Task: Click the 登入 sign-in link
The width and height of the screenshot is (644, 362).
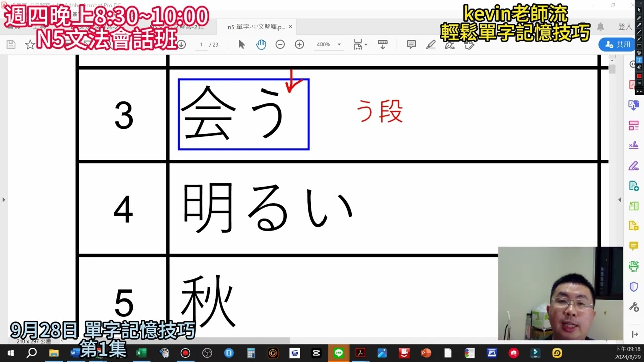Action: pyautogui.click(x=625, y=27)
